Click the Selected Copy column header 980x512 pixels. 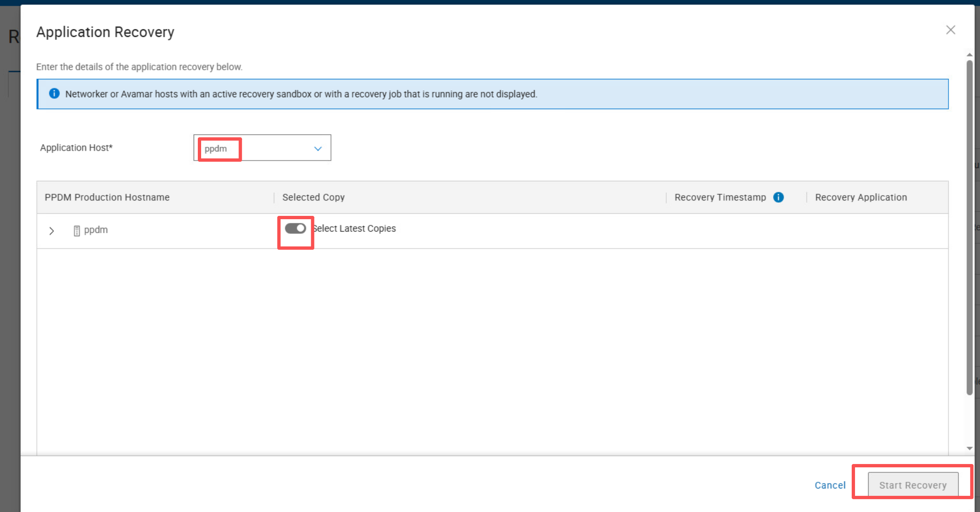[313, 197]
